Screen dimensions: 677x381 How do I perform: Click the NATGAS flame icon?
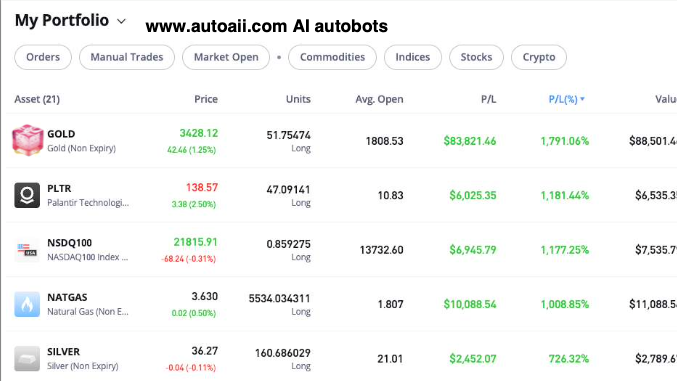pyautogui.click(x=27, y=304)
